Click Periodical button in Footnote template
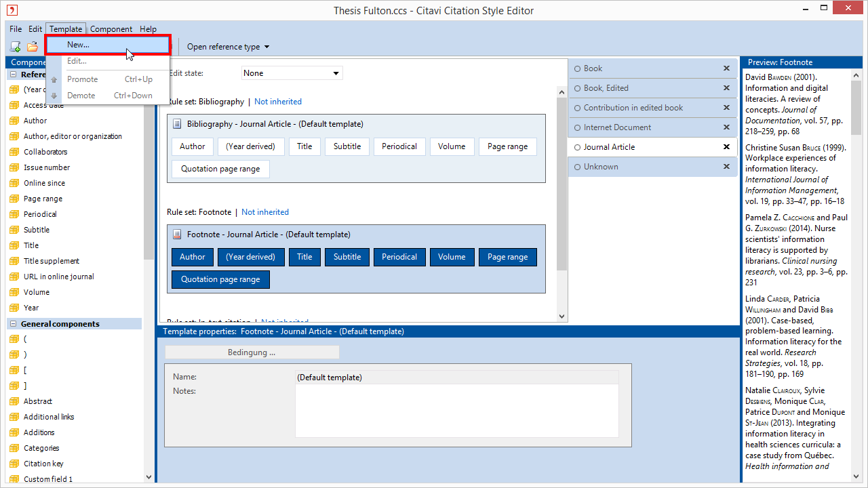Viewport: 868px width, 488px height. pos(399,257)
